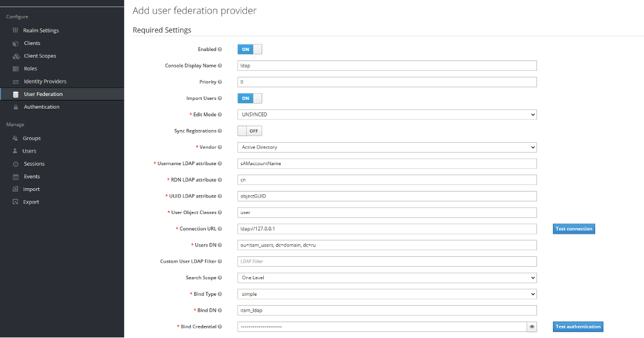Click the Roles list icon
The height and width of the screenshot is (338, 644).
(15, 69)
